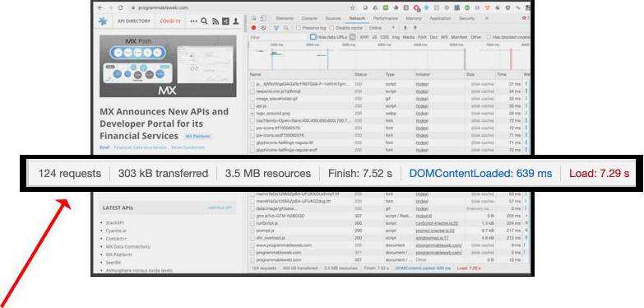The width and height of the screenshot is (644, 308).
Task: Open the MX Announces New APIs headline
Action: tap(164, 124)
